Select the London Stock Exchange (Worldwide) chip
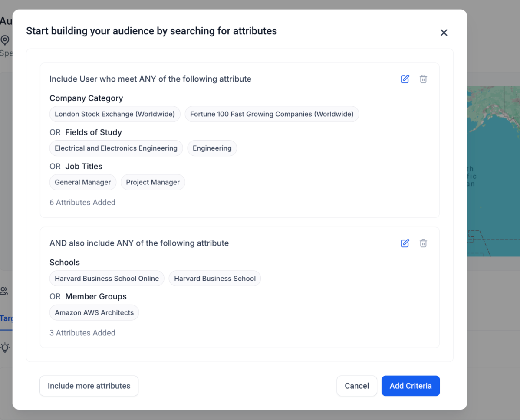Viewport: 520px width, 420px height. coord(115,114)
